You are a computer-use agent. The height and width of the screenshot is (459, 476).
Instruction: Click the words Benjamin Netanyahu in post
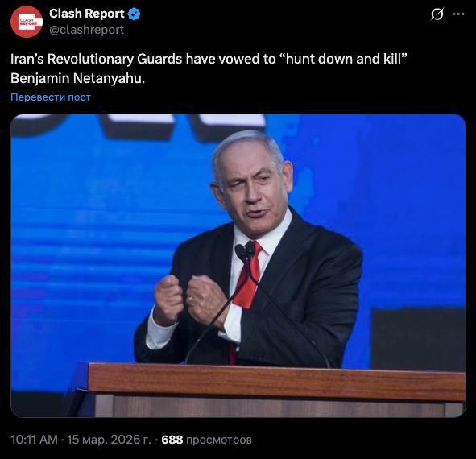click(77, 78)
